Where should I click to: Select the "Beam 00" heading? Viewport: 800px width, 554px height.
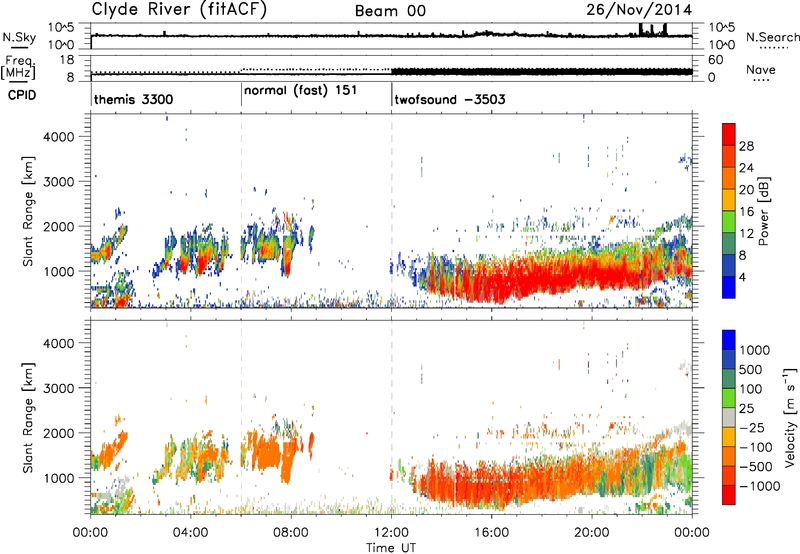pyautogui.click(x=390, y=11)
